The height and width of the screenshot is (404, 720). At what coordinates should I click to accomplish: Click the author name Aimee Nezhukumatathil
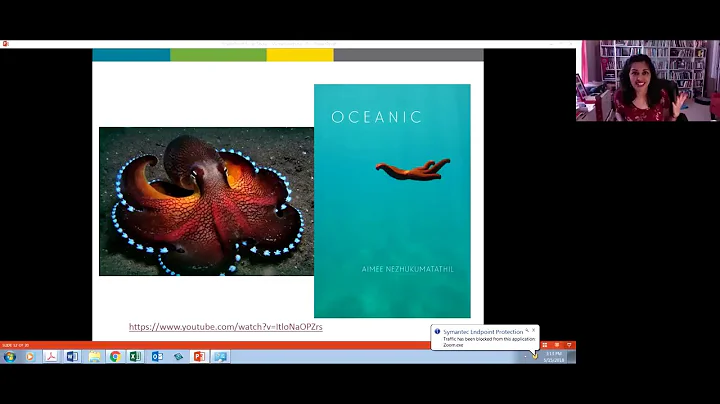point(408,269)
